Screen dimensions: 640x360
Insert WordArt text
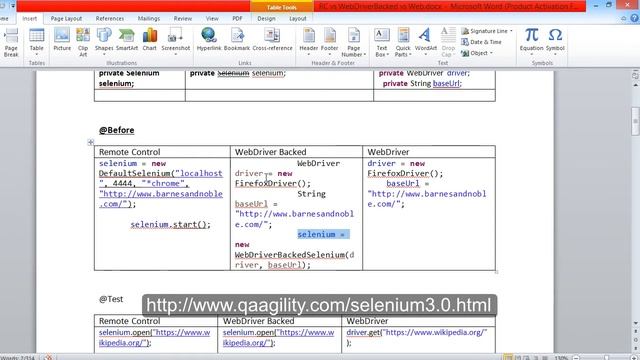pos(425,42)
